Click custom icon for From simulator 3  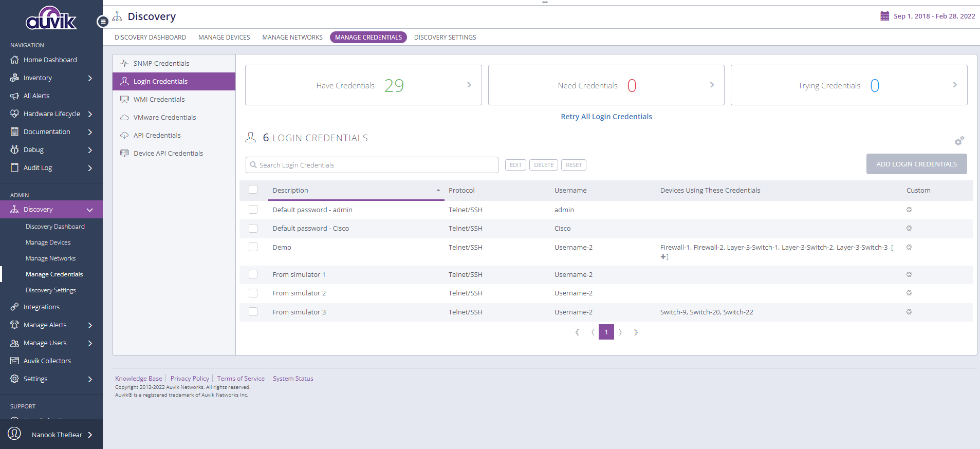(x=909, y=312)
